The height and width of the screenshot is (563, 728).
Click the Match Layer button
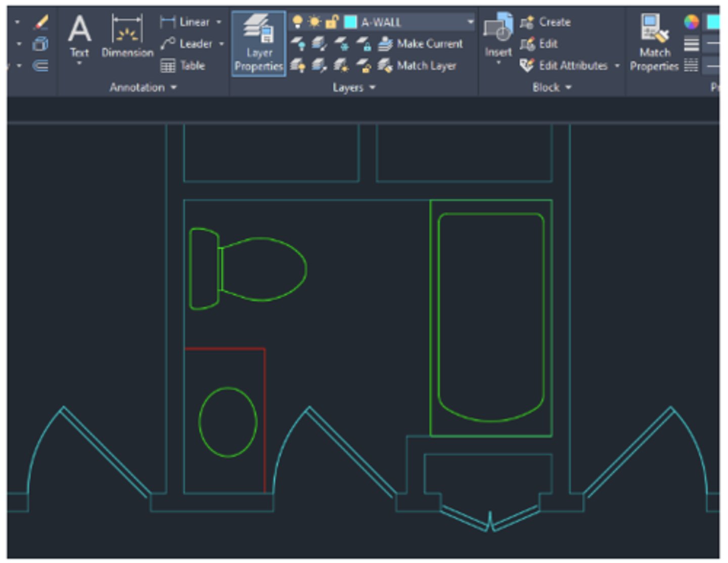point(418,66)
